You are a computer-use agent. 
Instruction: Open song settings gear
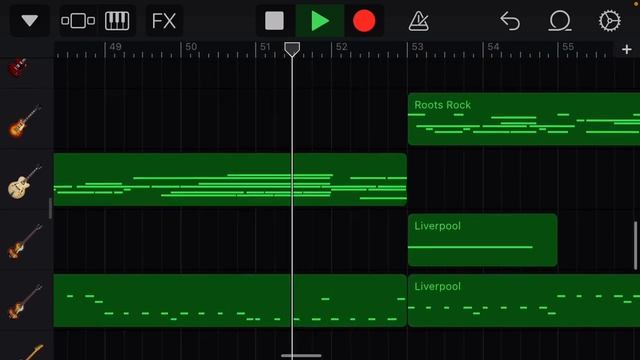coord(610,20)
